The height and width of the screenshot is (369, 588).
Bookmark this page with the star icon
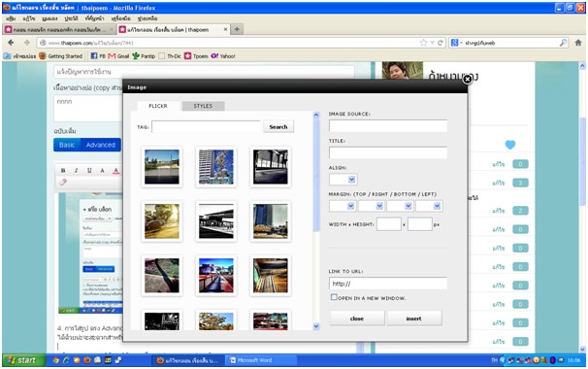423,43
